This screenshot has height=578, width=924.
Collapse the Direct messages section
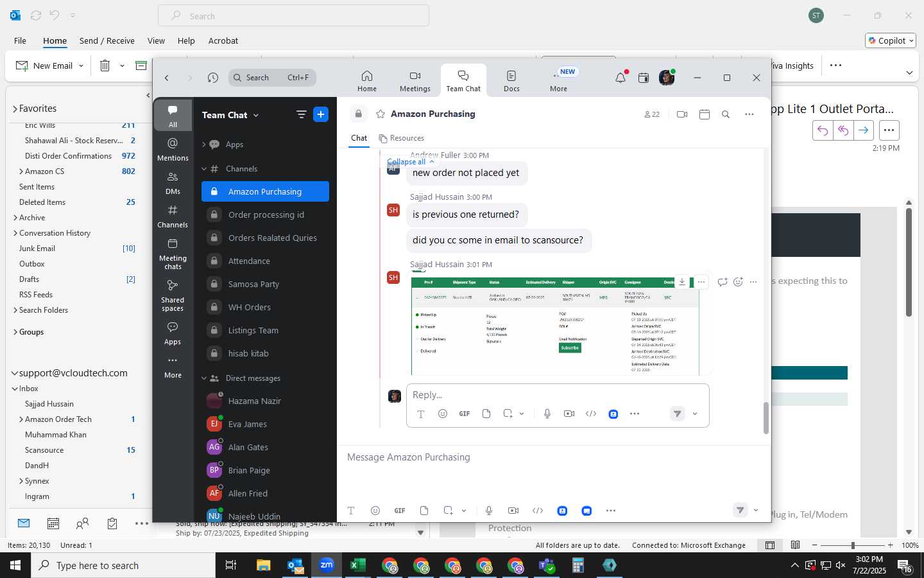click(x=203, y=378)
